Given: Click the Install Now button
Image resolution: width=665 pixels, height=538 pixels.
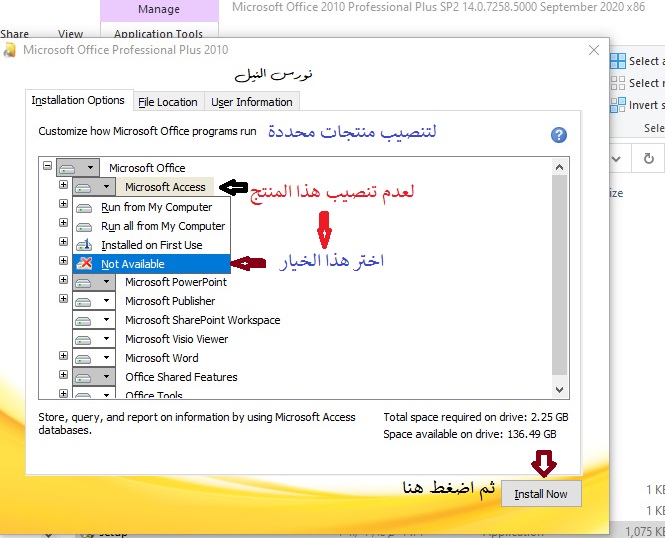Looking at the screenshot, I should pos(540,494).
